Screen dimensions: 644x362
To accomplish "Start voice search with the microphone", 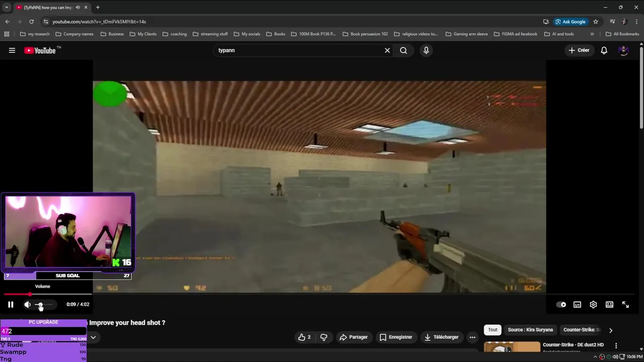I will click(426, 50).
